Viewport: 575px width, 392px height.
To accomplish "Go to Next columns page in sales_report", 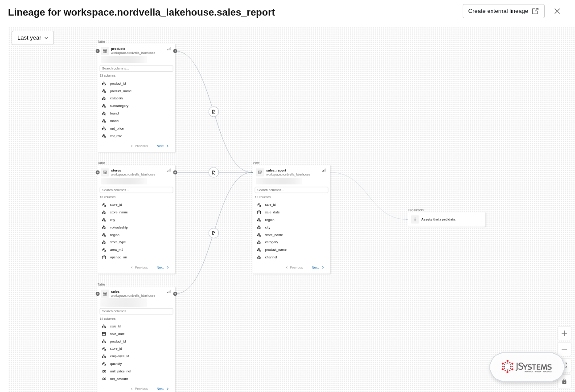I will tap(318, 268).
